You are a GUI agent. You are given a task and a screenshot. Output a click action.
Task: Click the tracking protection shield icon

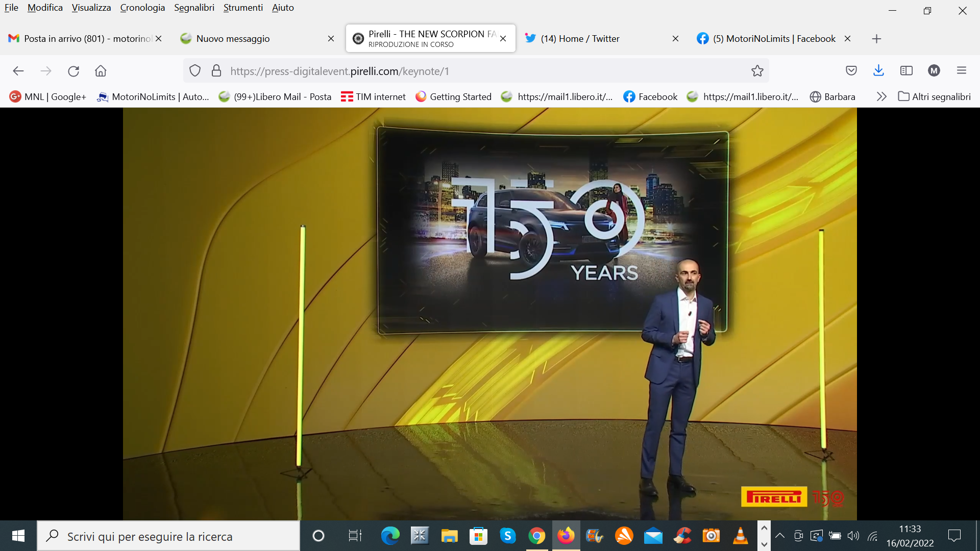point(195,71)
